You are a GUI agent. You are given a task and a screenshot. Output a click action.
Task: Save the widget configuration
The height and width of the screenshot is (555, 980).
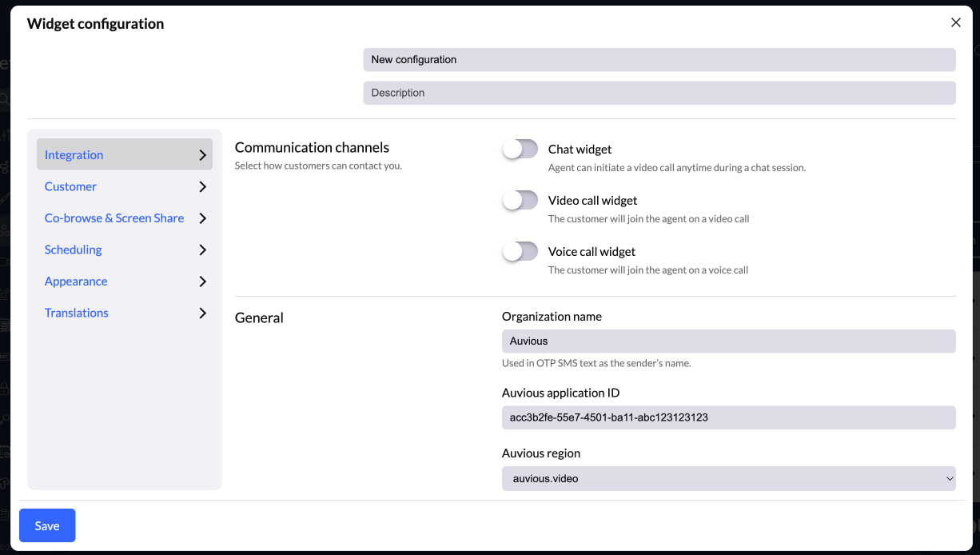click(x=47, y=525)
